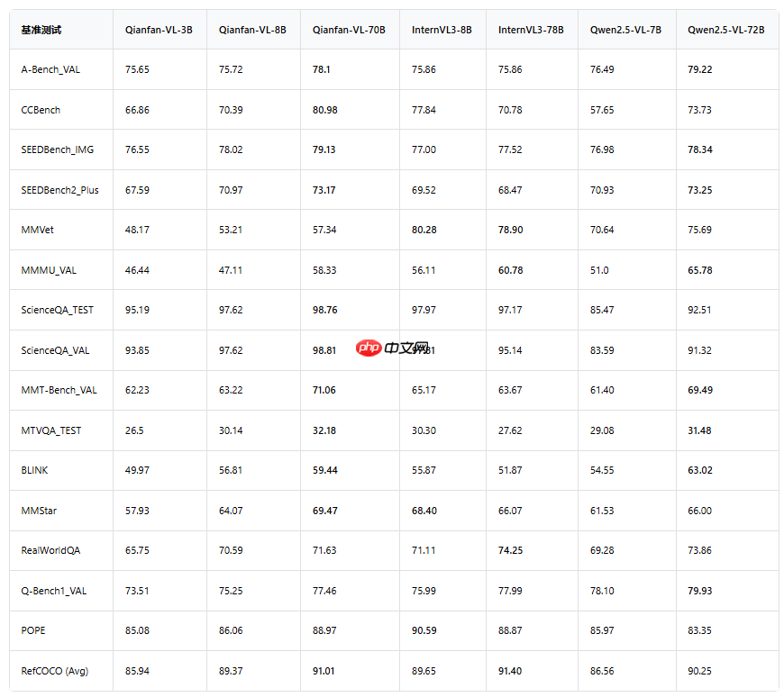Click the 80.98 CCBench score cell
The image size is (784, 697).
pos(325,110)
